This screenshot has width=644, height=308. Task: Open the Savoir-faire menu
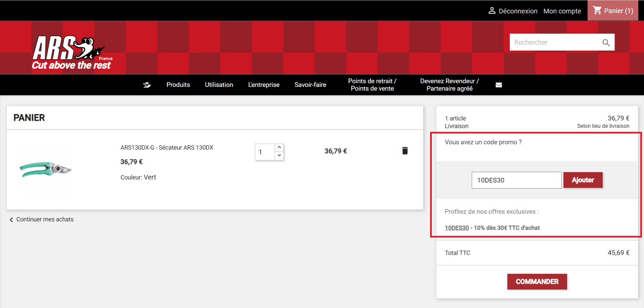click(310, 85)
